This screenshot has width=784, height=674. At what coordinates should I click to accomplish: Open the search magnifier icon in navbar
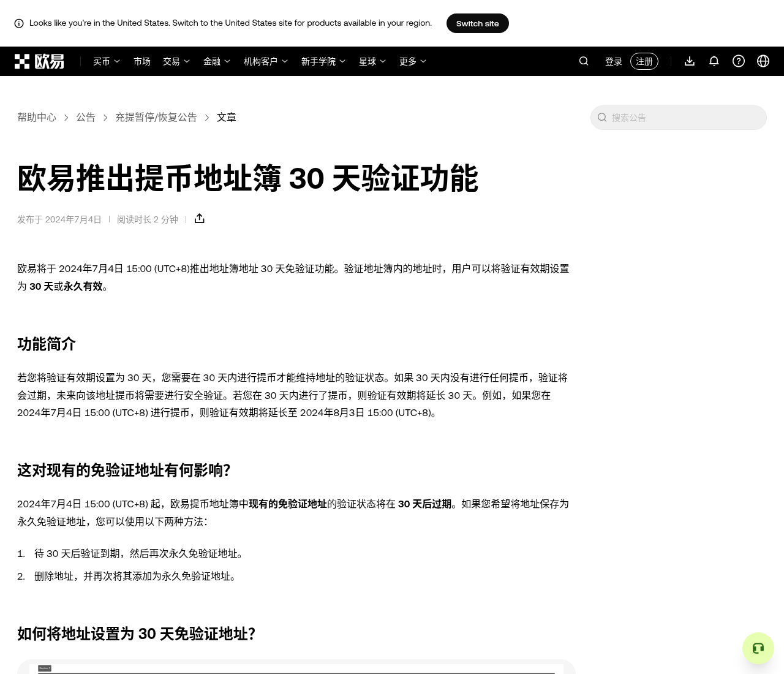point(584,61)
